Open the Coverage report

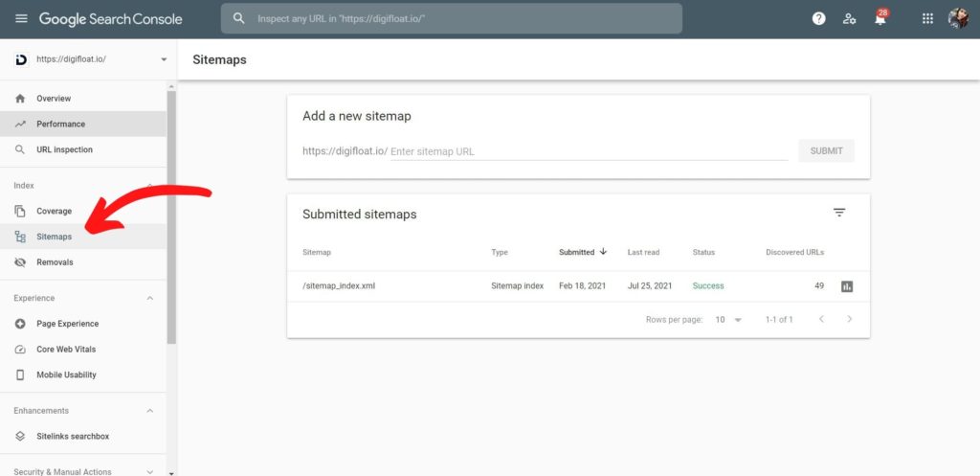[83, 211]
